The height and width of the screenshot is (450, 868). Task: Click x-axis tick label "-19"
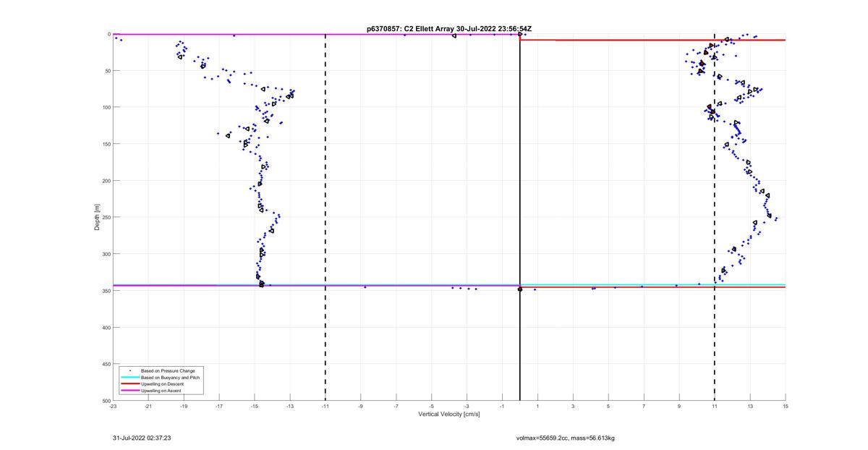click(x=184, y=406)
